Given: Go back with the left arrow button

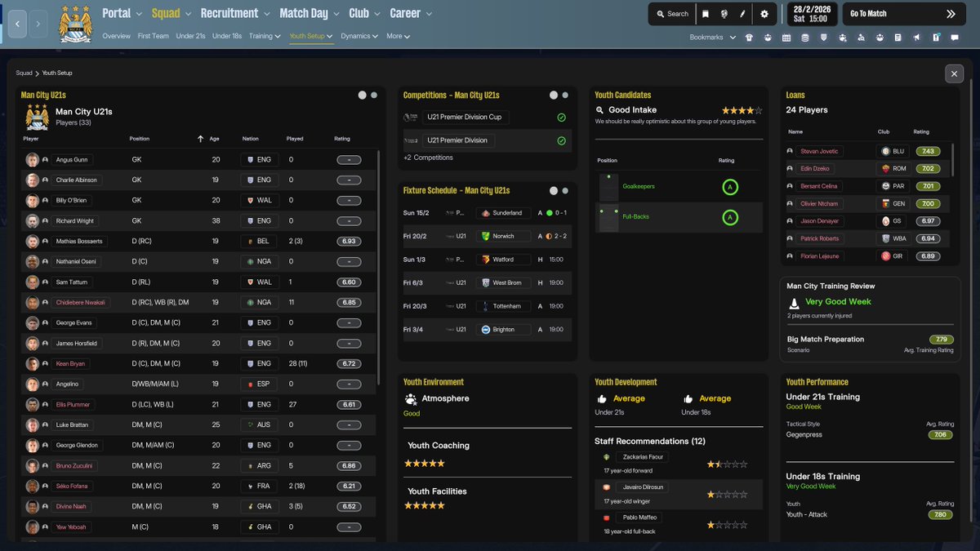Looking at the screenshot, I should pyautogui.click(x=17, y=24).
